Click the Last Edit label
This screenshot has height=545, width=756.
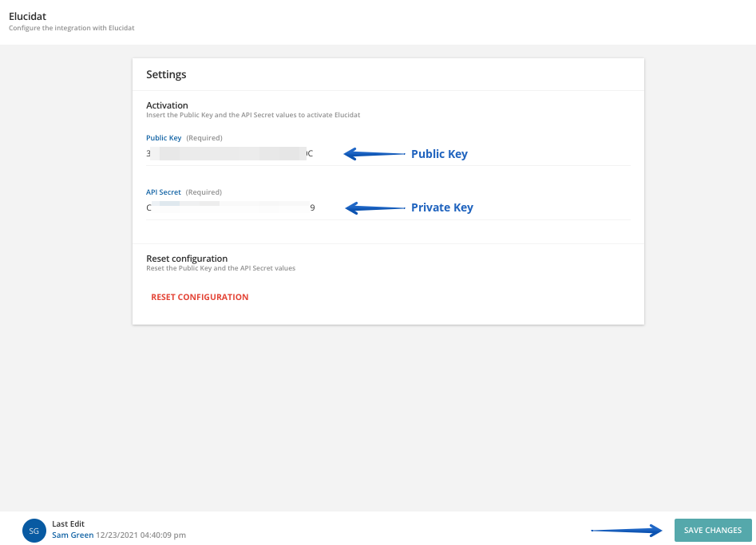click(x=68, y=523)
